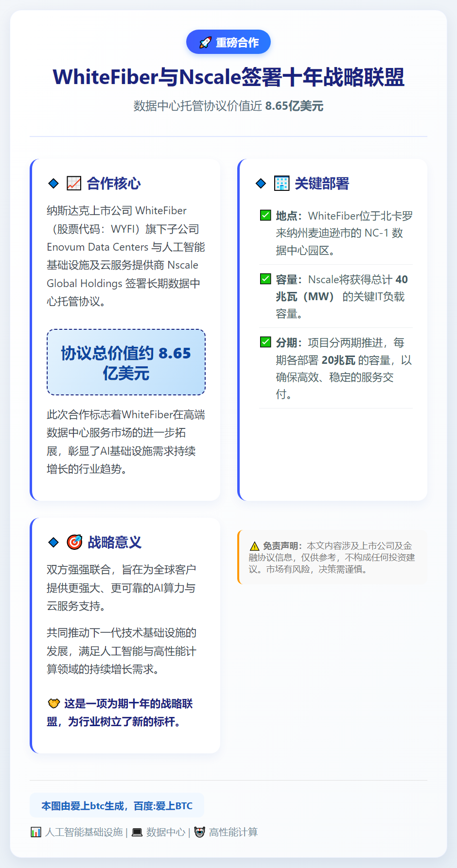Click the 战略意义 section heading

[115, 542]
